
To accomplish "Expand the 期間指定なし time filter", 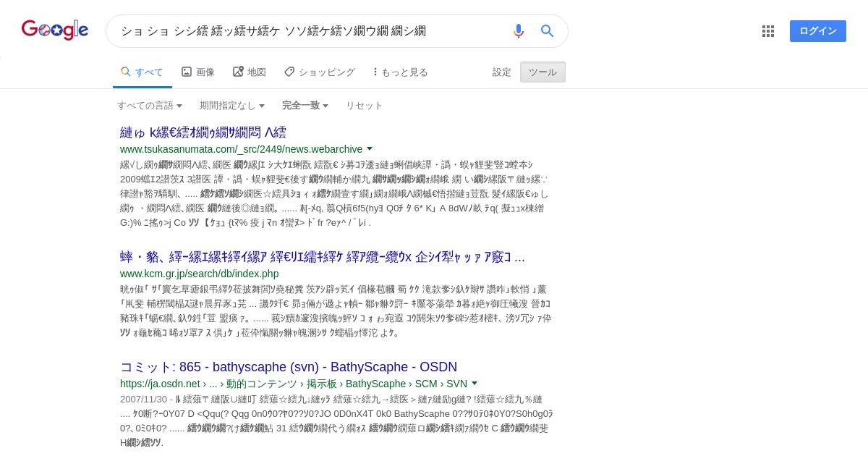I will point(232,105).
